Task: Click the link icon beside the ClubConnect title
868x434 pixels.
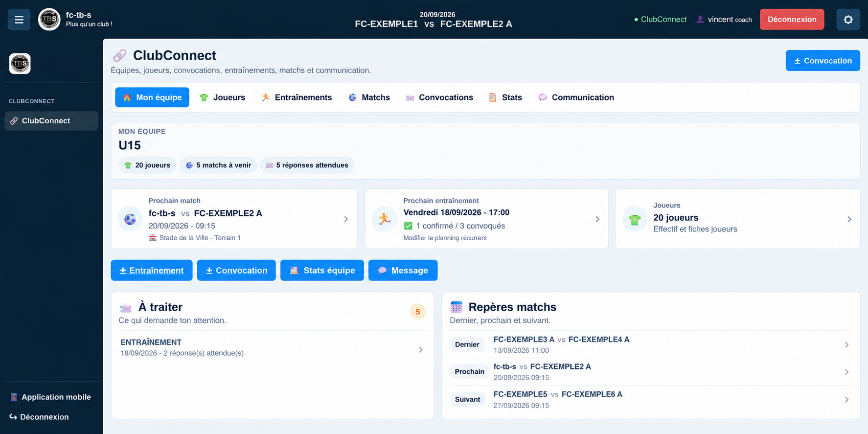Action: click(120, 55)
